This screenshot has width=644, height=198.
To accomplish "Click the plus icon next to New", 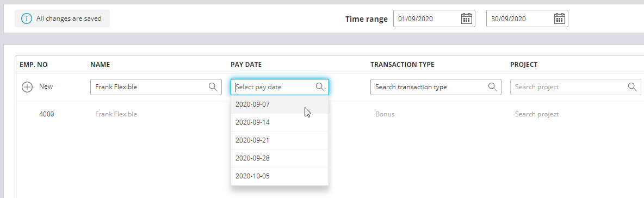I will coord(27,87).
